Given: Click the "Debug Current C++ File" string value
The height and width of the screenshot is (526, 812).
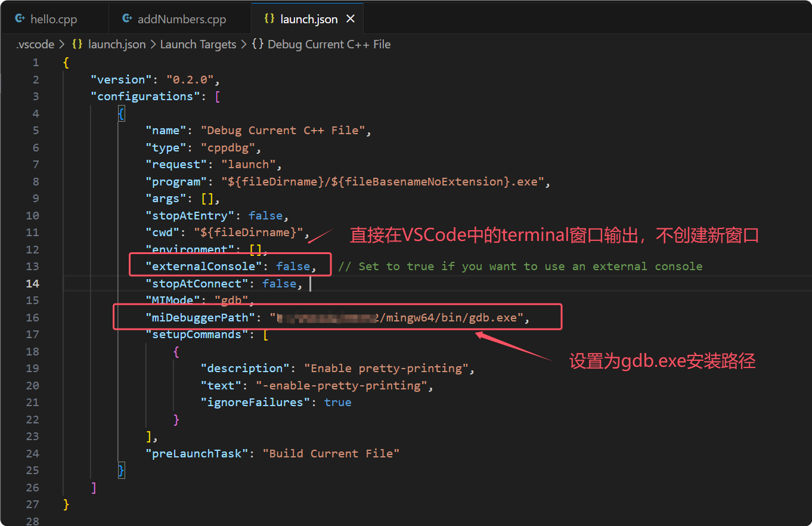Looking at the screenshot, I should point(283,130).
